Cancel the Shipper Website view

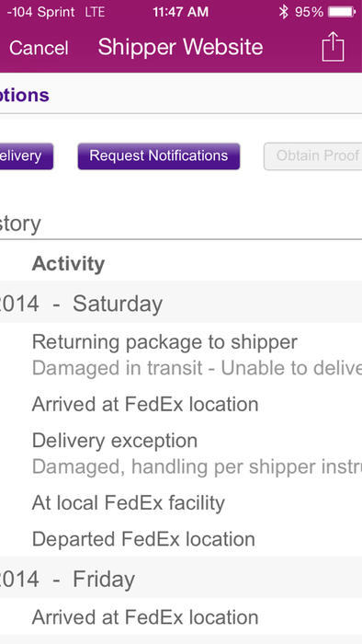[x=39, y=48]
